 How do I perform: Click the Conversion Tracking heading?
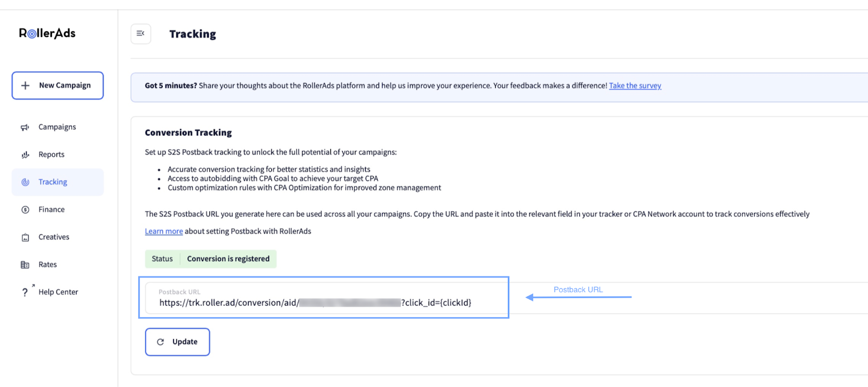pyautogui.click(x=188, y=133)
